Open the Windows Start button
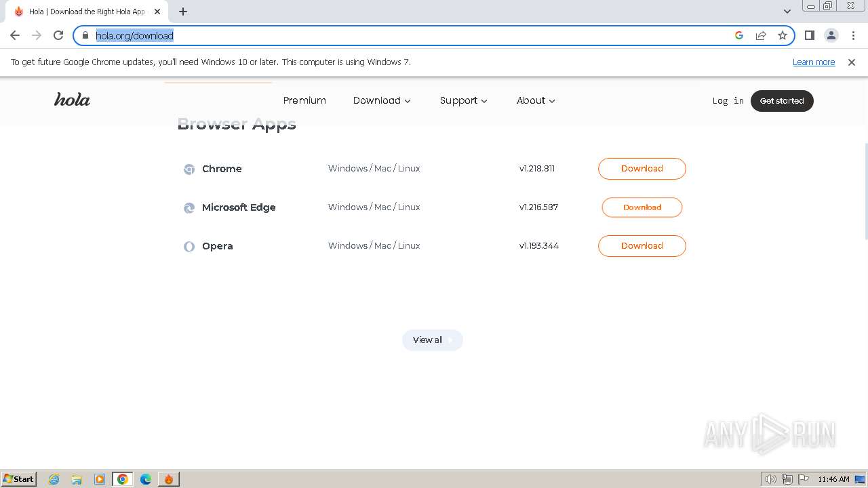868x488 pixels. (18, 479)
